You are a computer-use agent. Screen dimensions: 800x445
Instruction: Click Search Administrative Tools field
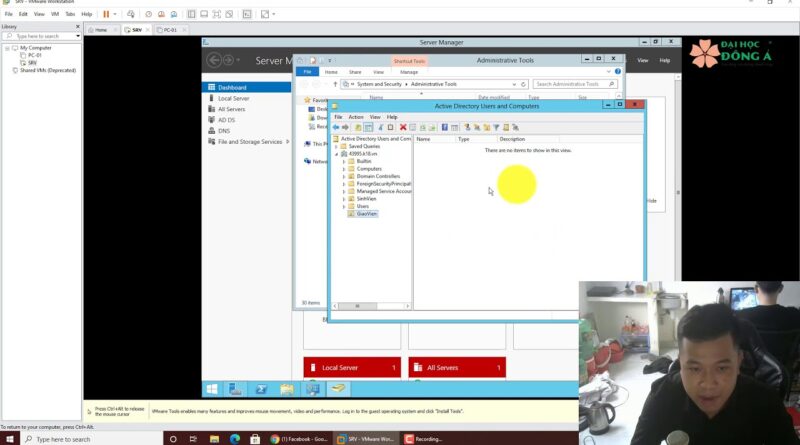575,84
